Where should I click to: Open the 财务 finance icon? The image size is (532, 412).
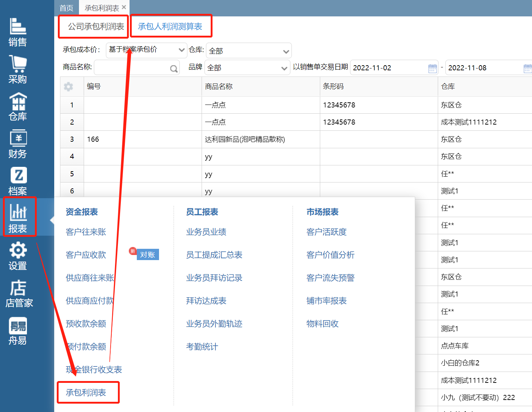tap(17, 144)
